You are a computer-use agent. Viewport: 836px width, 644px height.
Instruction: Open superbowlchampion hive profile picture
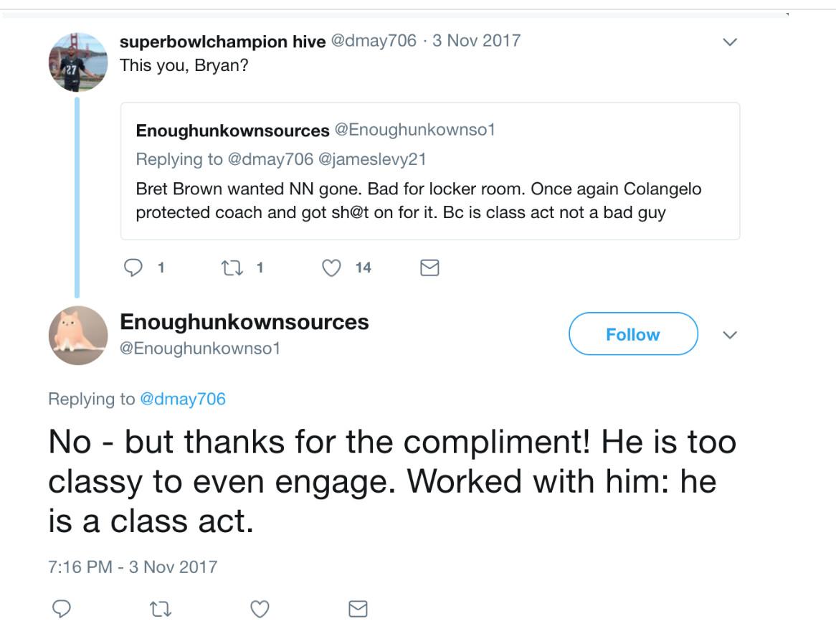pyautogui.click(x=78, y=62)
